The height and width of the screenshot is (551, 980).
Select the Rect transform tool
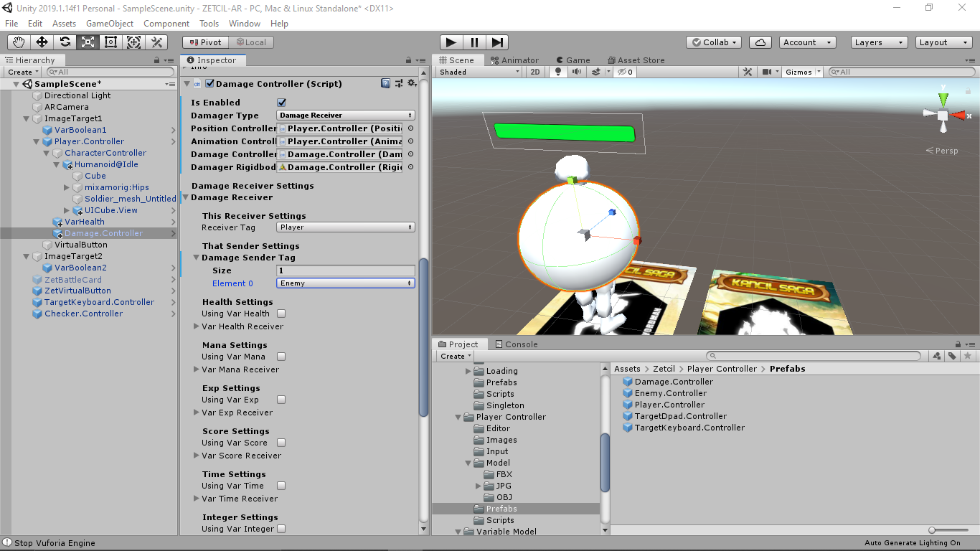point(110,42)
